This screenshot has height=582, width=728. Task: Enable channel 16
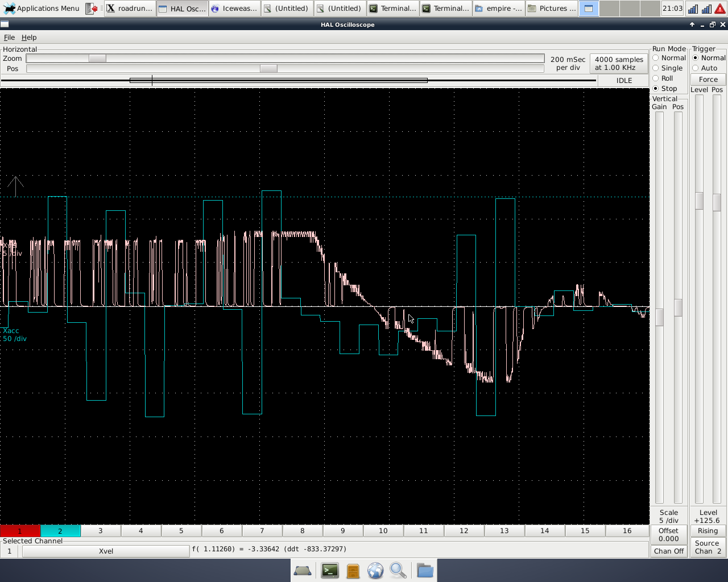click(627, 531)
